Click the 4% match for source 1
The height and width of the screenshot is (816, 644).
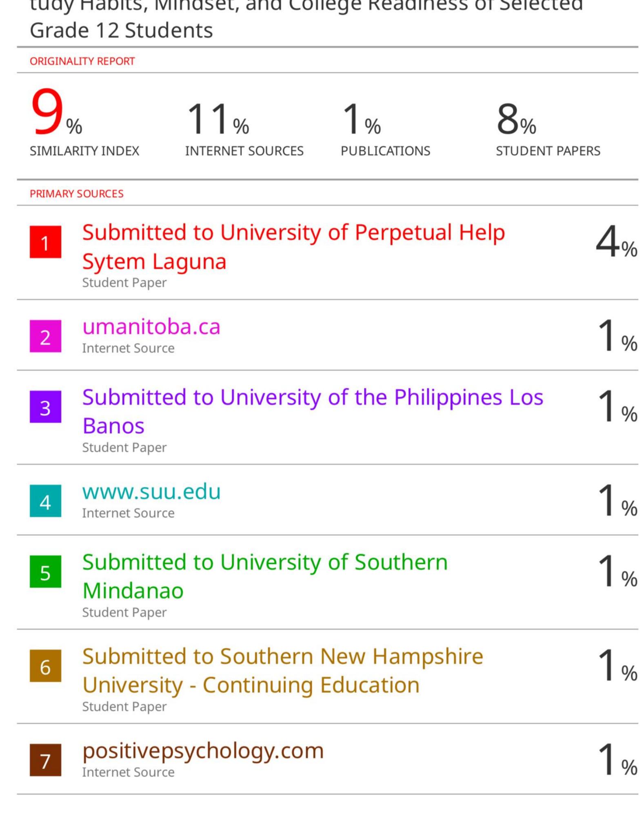[615, 243]
